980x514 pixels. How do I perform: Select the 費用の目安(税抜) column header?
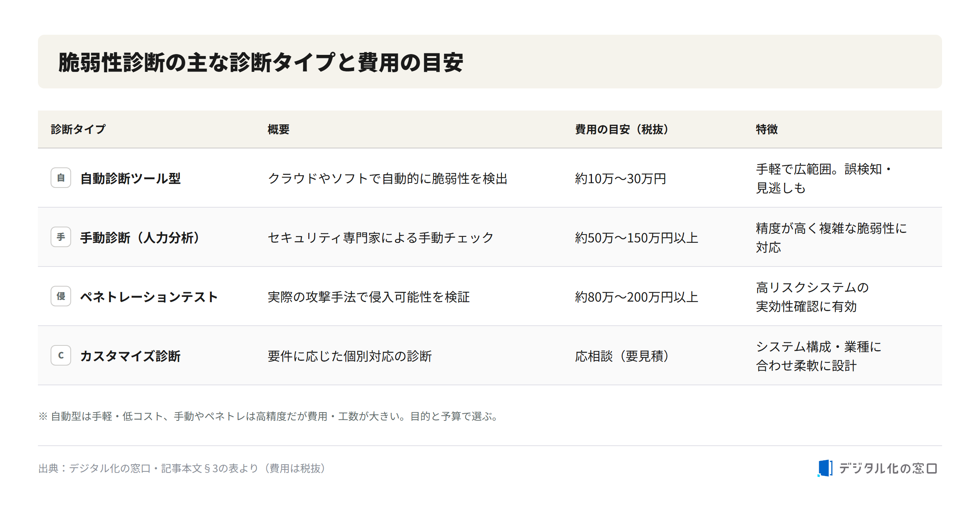(x=622, y=129)
